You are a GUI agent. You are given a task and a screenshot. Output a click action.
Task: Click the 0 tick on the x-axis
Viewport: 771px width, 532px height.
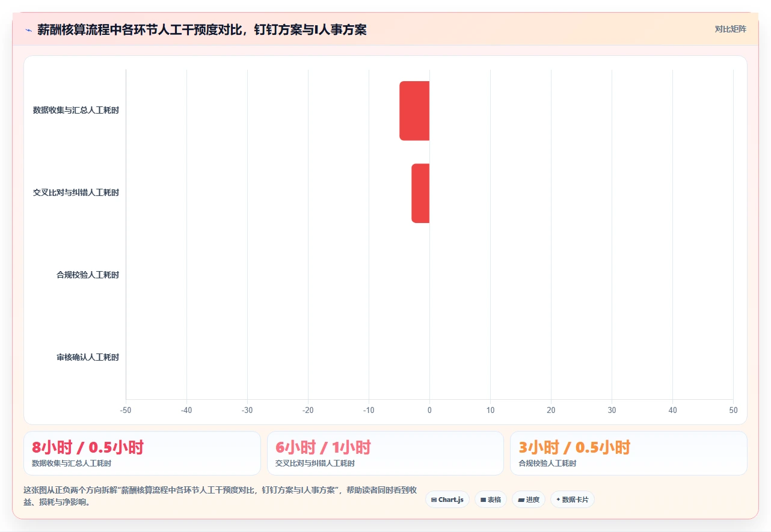point(429,411)
